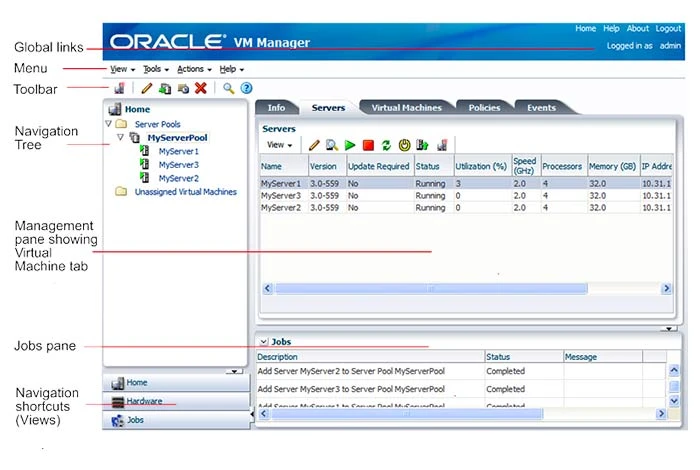Click the red X delete icon
Viewport: 700px width, 470px height.
(x=201, y=88)
